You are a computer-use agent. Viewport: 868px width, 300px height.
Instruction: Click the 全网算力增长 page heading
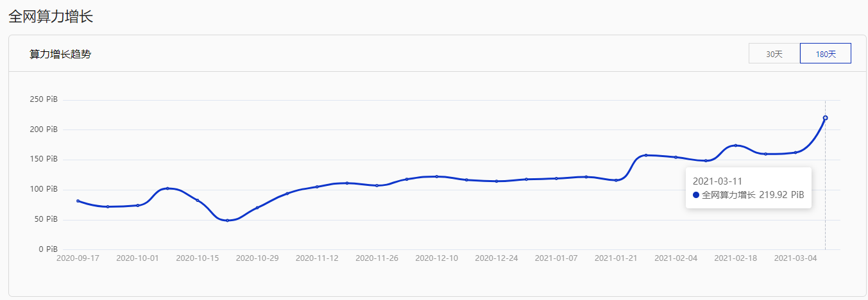pyautogui.click(x=51, y=17)
